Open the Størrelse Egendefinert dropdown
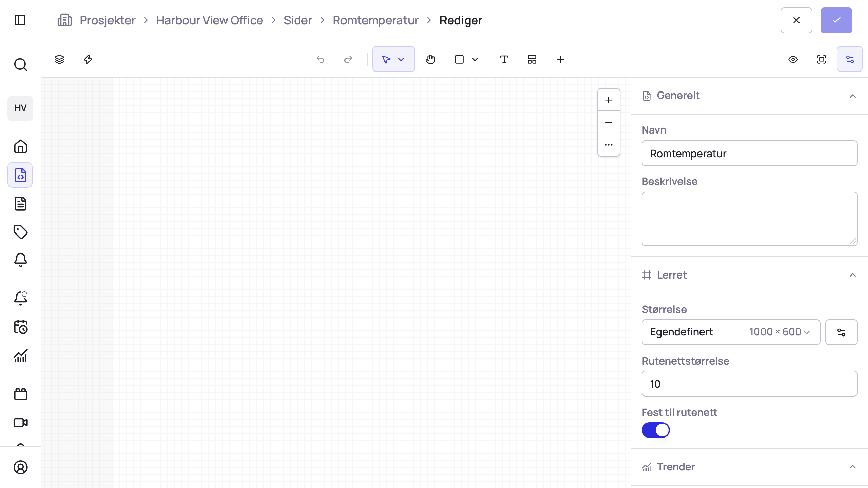 (x=731, y=332)
